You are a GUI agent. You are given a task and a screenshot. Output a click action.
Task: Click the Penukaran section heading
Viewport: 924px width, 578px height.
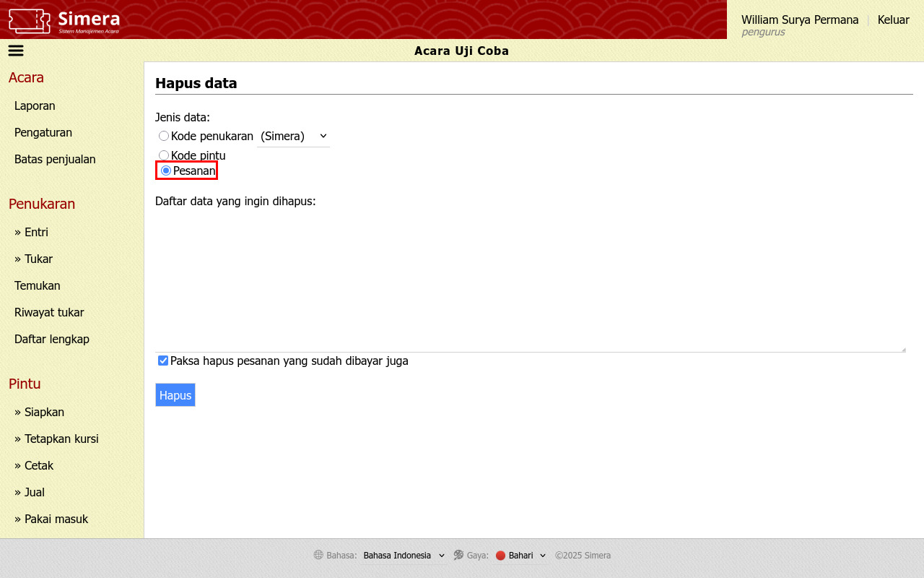pyautogui.click(x=42, y=204)
